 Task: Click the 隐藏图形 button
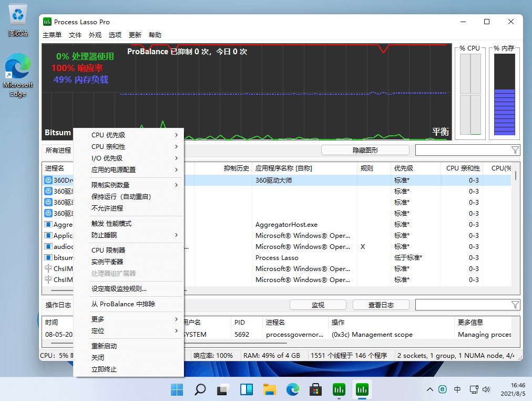(x=365, y=150)
